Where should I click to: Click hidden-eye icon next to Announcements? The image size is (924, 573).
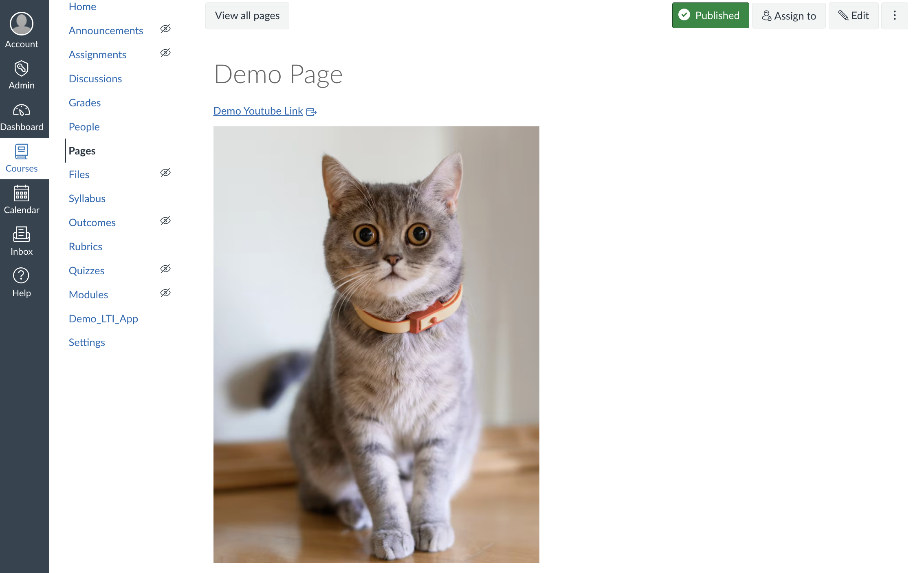(x=165, y=29)
